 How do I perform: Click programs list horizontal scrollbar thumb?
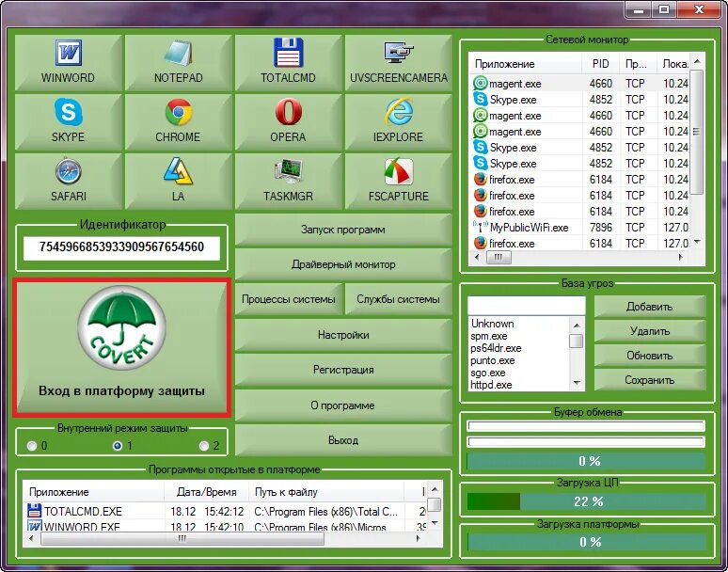tap(182, 538)
